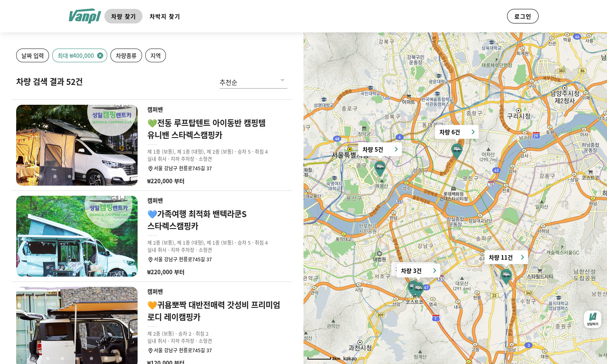Open the 지역 filter

155,56
